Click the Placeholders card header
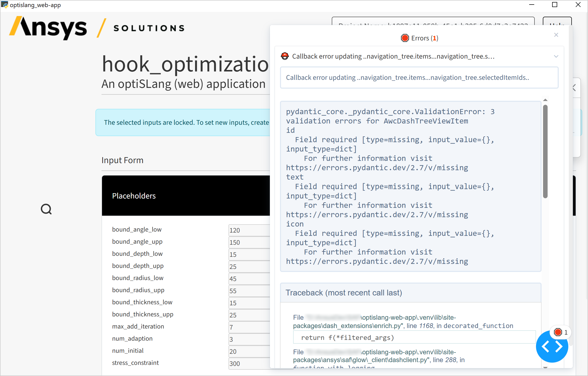The height and width of the screenshot is (376, 588). tap(186, 196)
